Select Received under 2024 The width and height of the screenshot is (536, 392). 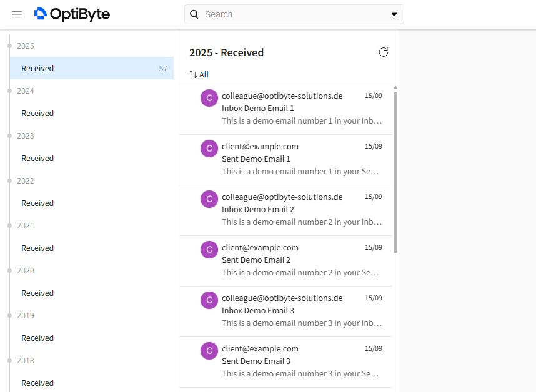92,114
